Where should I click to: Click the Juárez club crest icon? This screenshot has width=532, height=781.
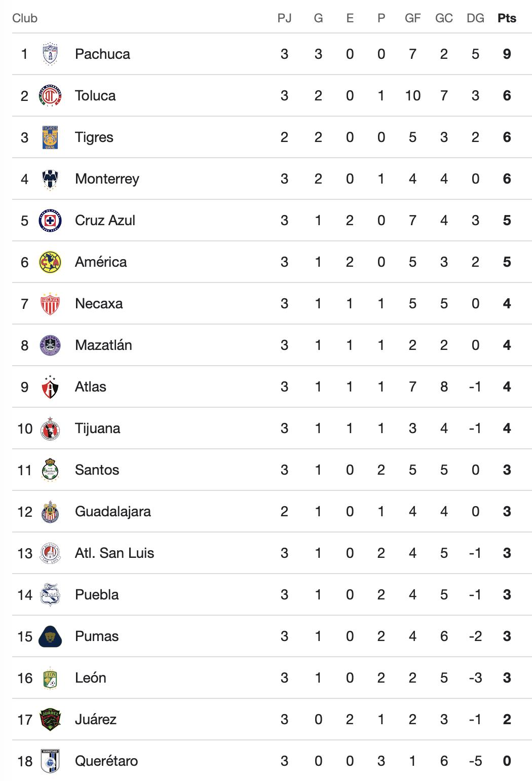pyautogui.click(x=50, y=720)
